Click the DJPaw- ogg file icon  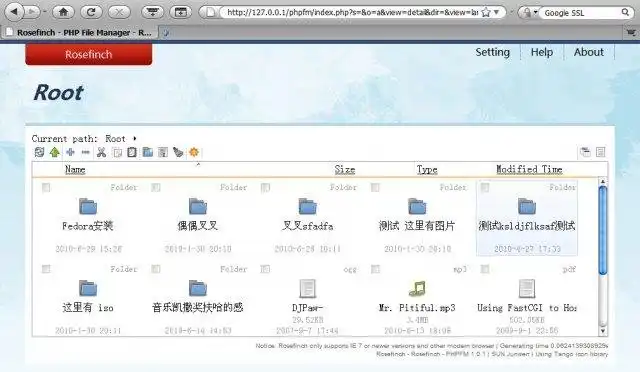click(307, 288)
